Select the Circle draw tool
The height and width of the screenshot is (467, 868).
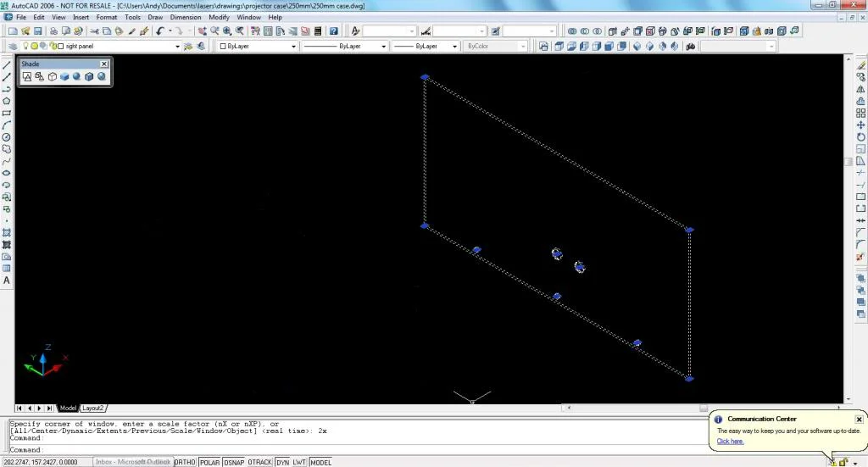coord(7,137)
